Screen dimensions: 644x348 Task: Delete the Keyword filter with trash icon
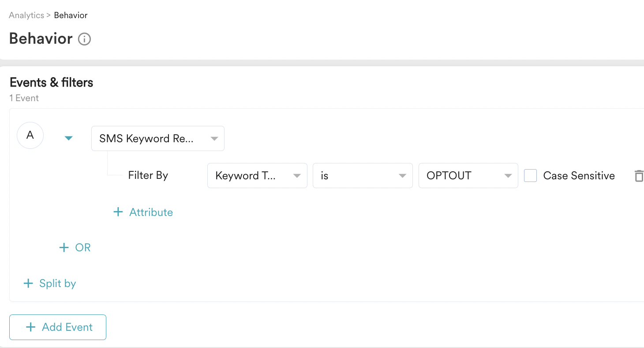[x=638, y=176]
